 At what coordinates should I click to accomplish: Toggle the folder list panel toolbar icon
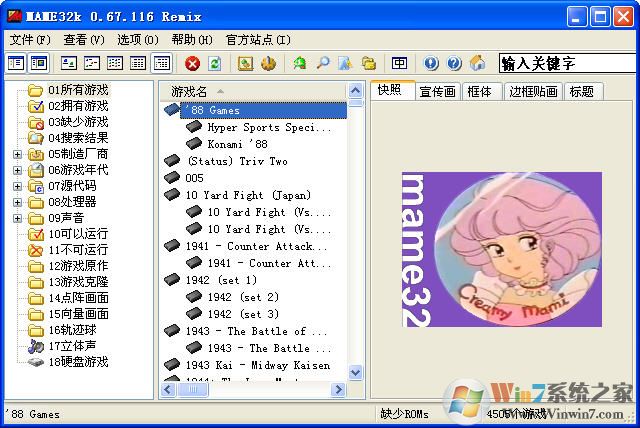point(16,63)
